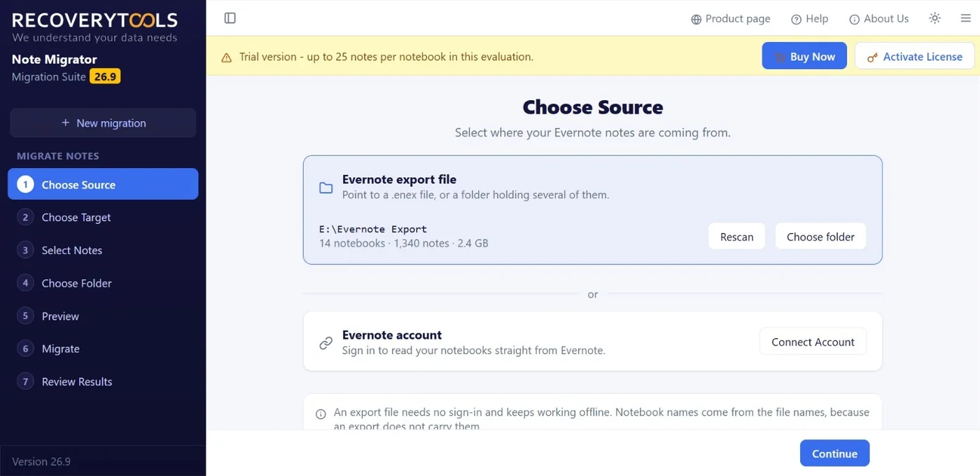Click Connect Account button
The height and width of the screenshot is (476, 980).
813,342
